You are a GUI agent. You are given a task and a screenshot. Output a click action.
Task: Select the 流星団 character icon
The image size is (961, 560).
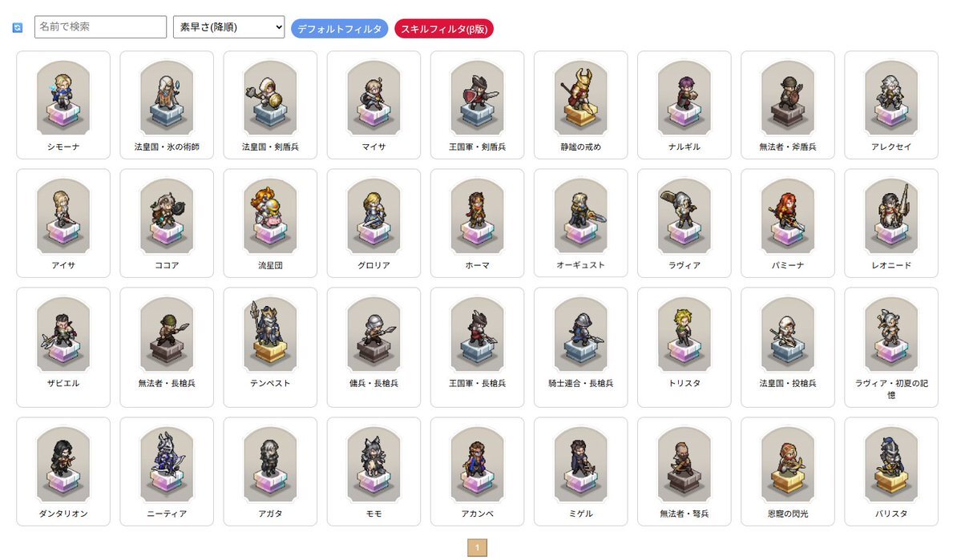270,216
